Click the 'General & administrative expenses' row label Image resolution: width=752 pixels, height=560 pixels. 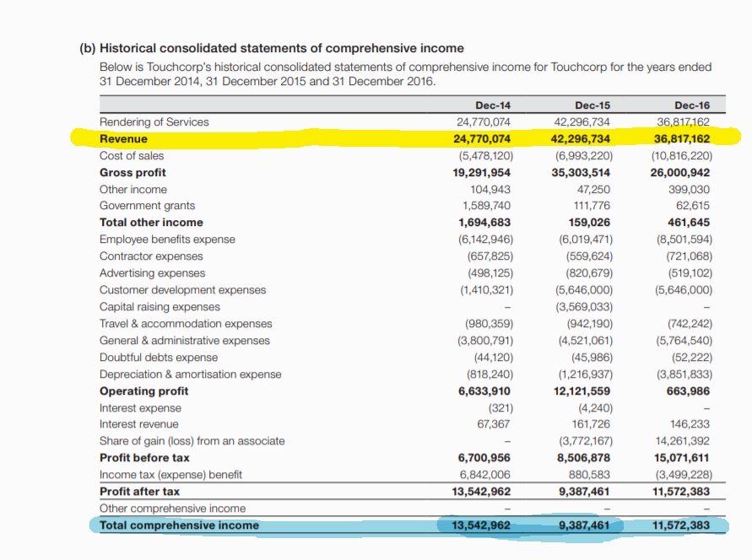coord(185,341)
